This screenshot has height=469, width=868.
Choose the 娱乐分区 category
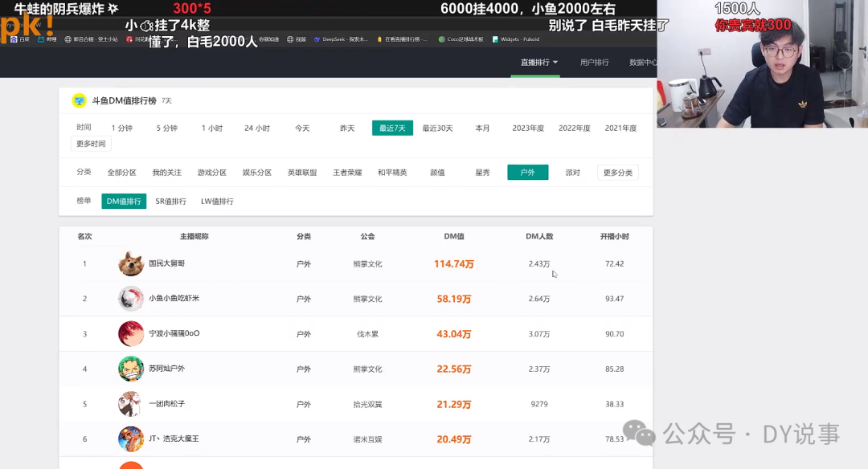click(257, 173)
